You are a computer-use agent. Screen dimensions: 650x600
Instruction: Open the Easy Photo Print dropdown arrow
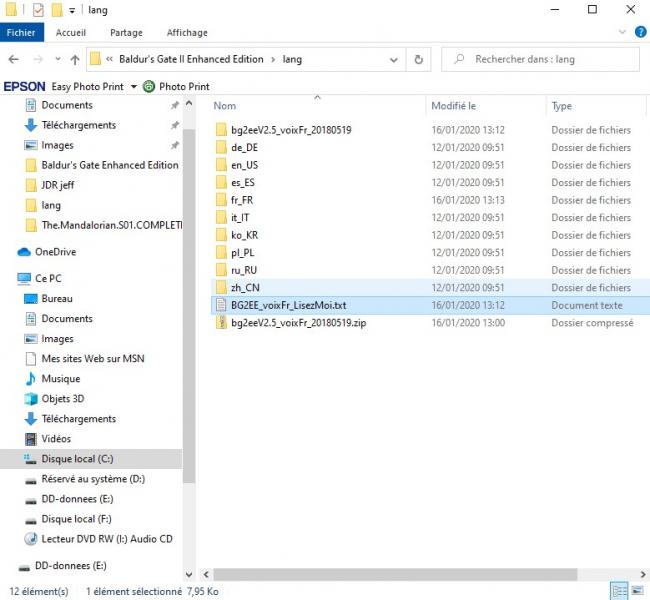pos(134,87)
